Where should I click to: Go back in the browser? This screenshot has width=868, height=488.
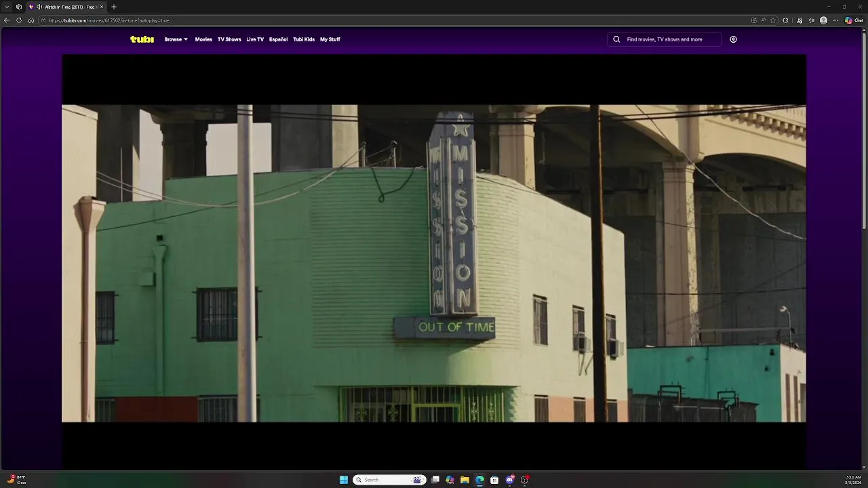(x=7, y=20)
